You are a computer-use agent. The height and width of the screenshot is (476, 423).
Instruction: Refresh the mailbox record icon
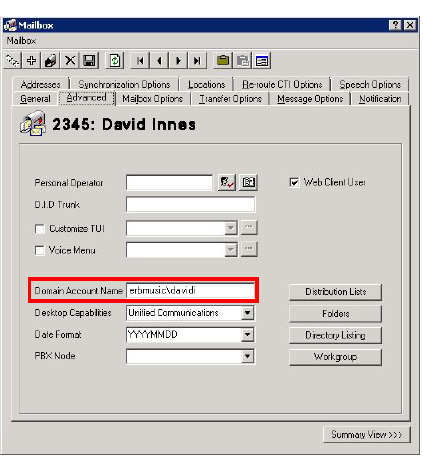pos(115,61)
